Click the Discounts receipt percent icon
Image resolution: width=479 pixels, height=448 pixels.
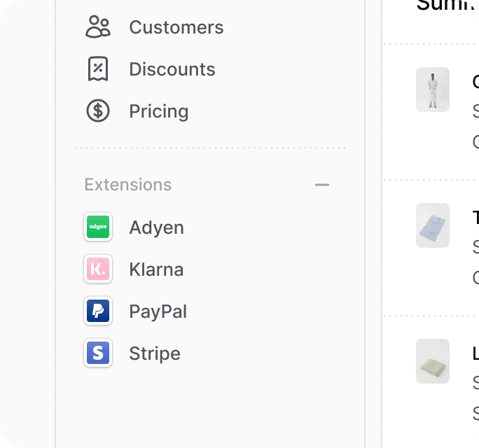[x=98, y=69]
